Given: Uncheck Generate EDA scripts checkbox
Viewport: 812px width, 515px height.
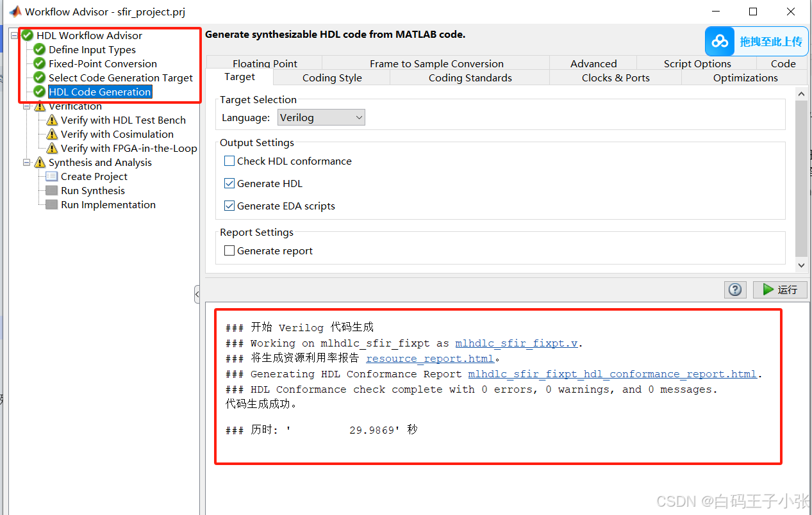Looking at the screenshot, I should click(x=229, y=206).
